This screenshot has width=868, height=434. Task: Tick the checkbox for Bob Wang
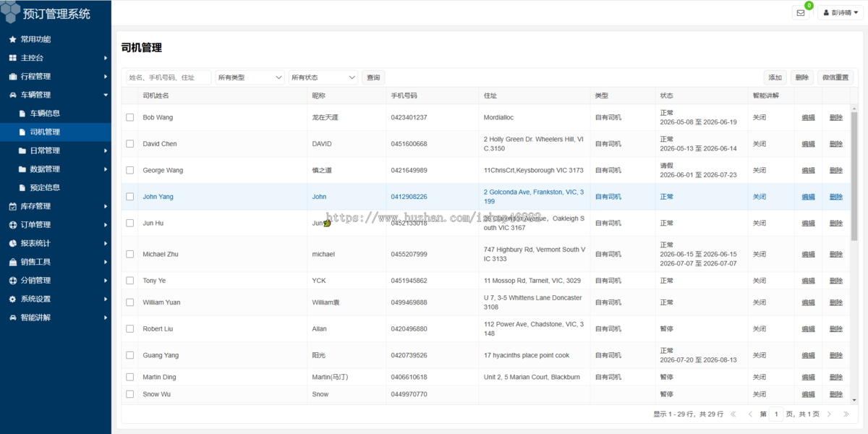click(x=130, y=117)
